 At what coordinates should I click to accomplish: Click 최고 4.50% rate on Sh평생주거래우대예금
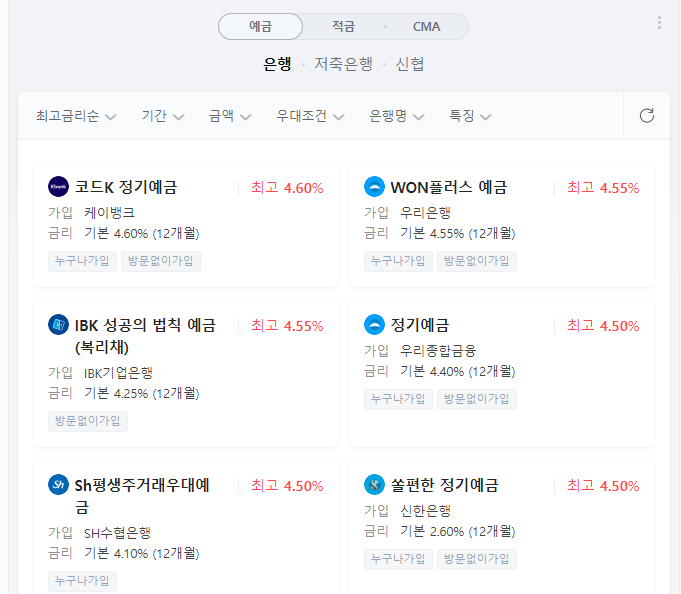pos(287,486)
